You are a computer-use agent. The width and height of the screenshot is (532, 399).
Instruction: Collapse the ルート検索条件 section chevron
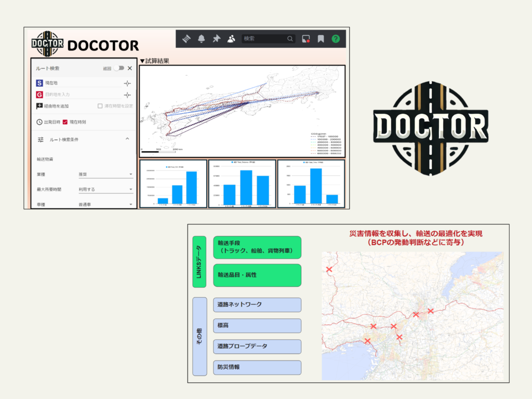(127, 139)
